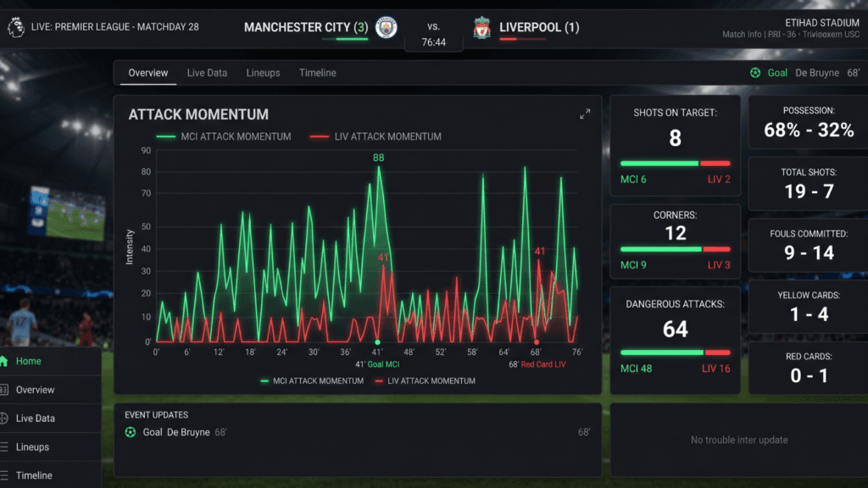Click the Etihad Stadium label

tap(822, 23)
